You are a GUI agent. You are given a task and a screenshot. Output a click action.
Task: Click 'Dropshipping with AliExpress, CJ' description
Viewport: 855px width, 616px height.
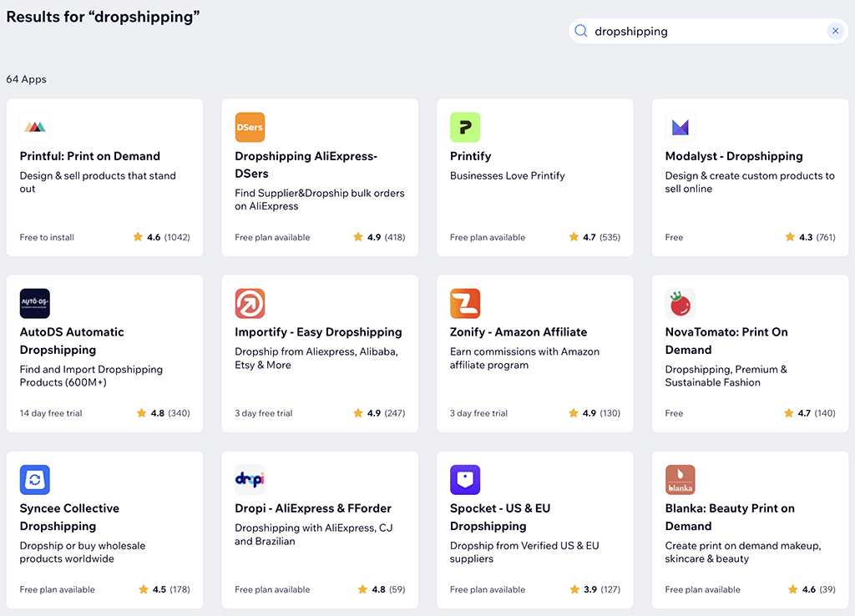[314, 534]
